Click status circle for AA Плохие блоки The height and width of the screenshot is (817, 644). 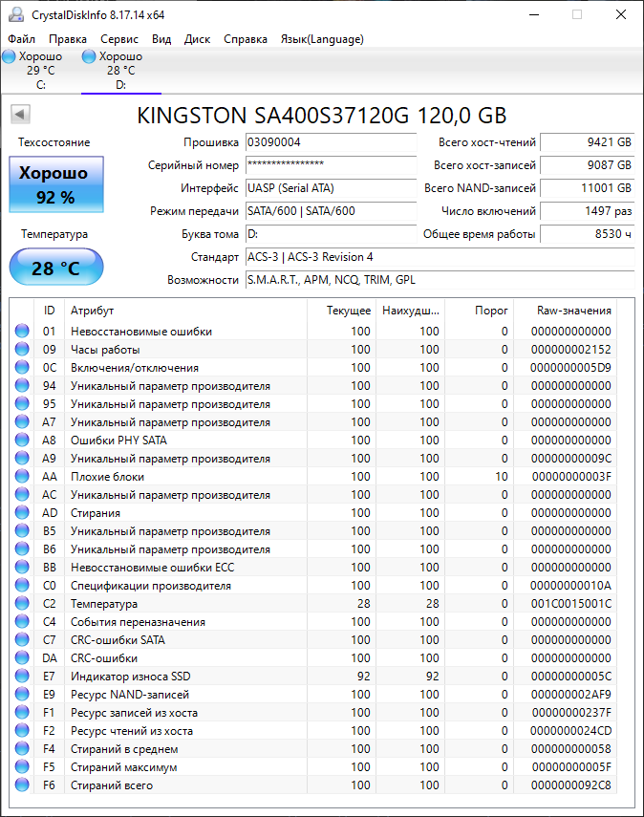[x=22, y=476]
